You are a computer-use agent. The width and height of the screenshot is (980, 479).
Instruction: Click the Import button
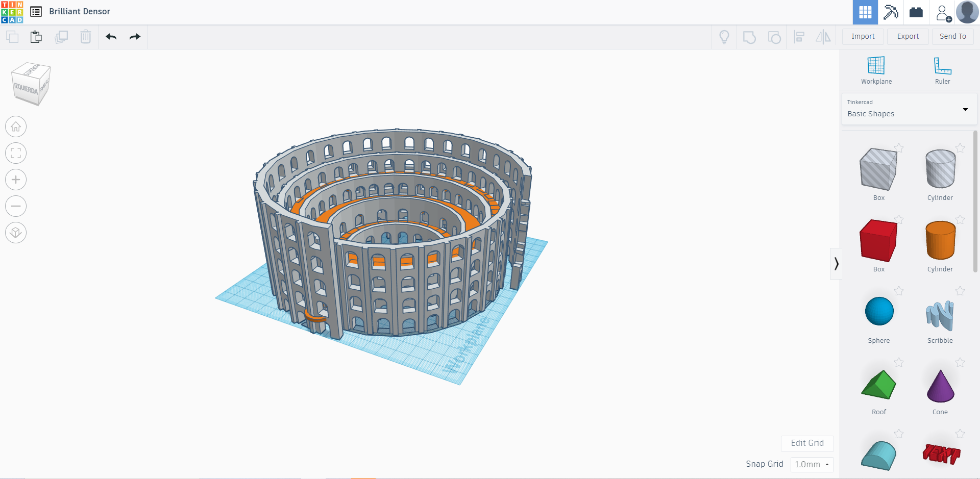[863, 36]
